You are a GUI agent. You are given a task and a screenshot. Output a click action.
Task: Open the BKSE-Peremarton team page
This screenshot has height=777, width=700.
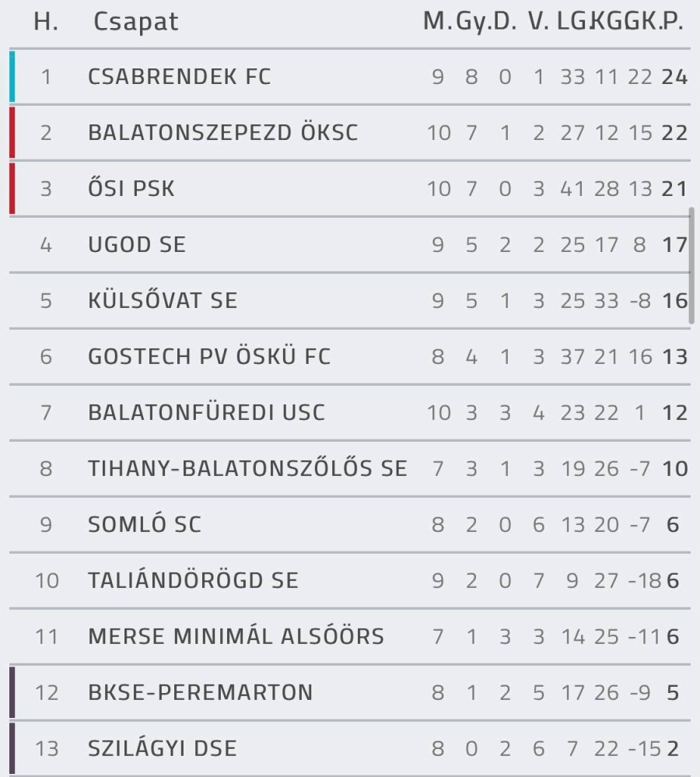pos(200,693)
